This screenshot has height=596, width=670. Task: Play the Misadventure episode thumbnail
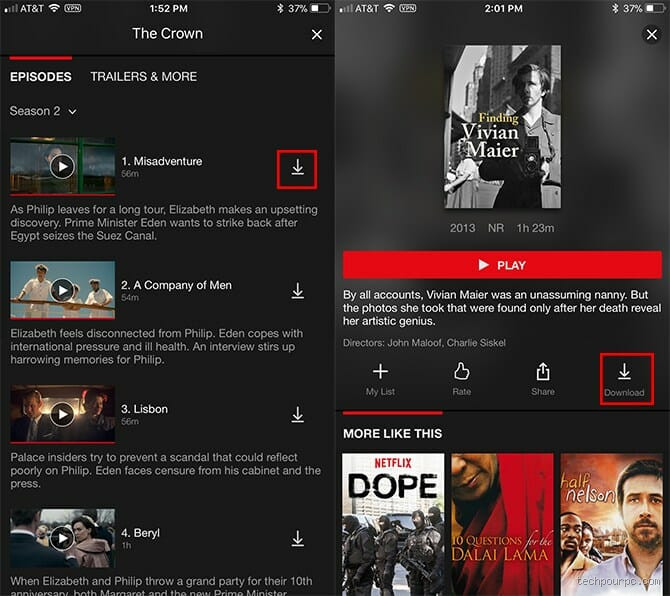62,166
